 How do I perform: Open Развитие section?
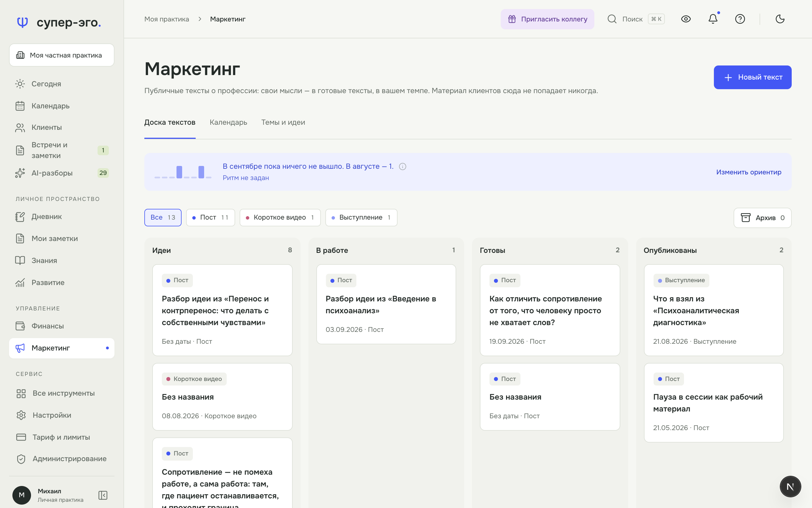click(x=62, y=283)
